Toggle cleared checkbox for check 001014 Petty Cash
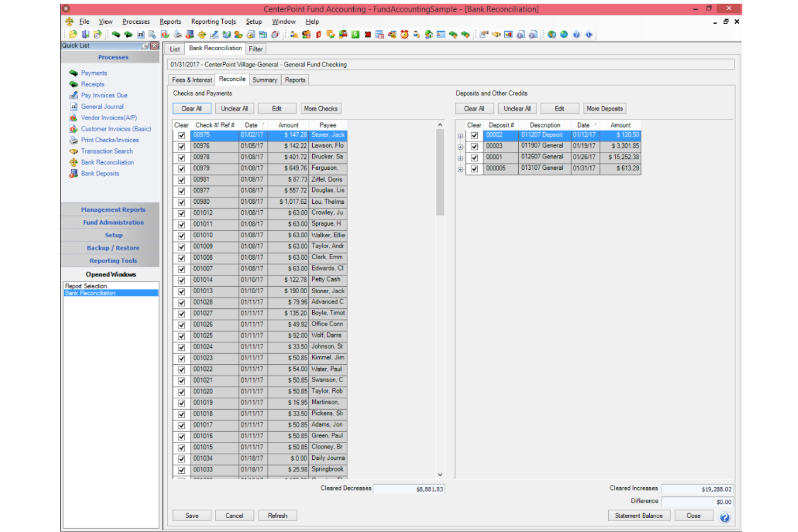798x532 pixels. 182,280
